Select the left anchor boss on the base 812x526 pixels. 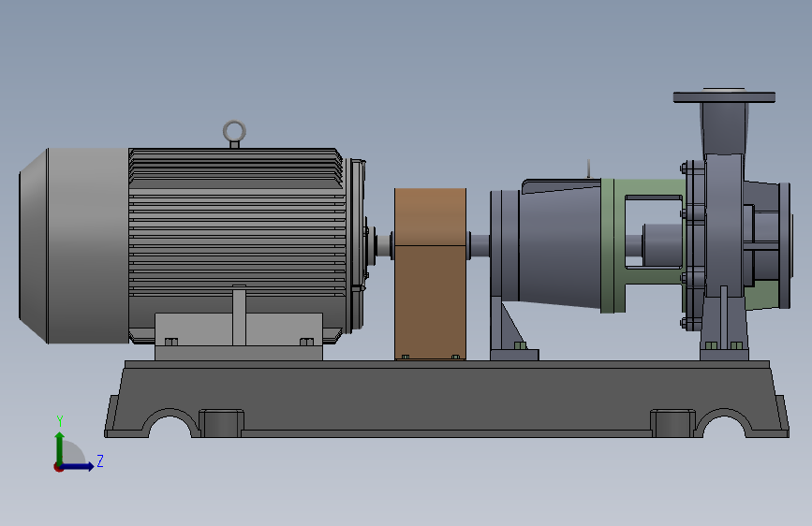point(222,423)
